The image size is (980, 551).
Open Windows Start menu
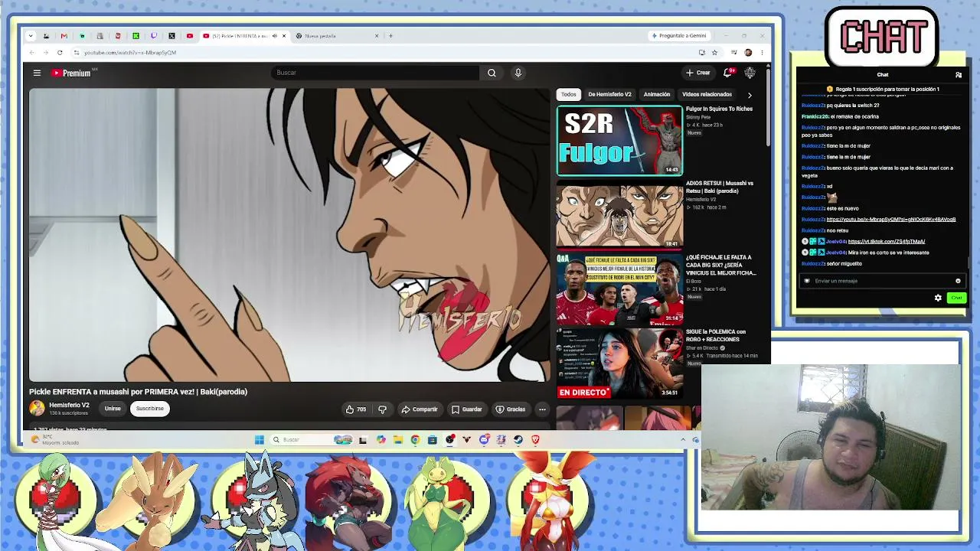click(x=260, y=439)
